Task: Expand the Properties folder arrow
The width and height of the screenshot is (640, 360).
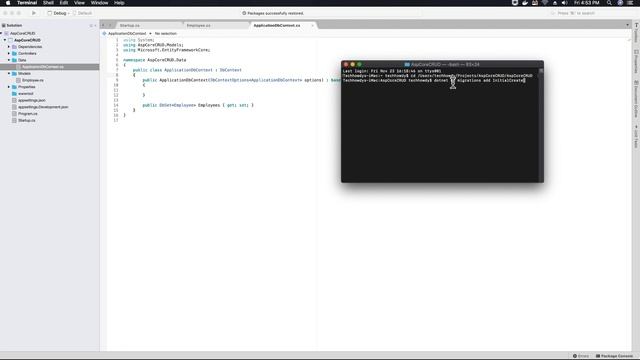Action: point(9,87)
